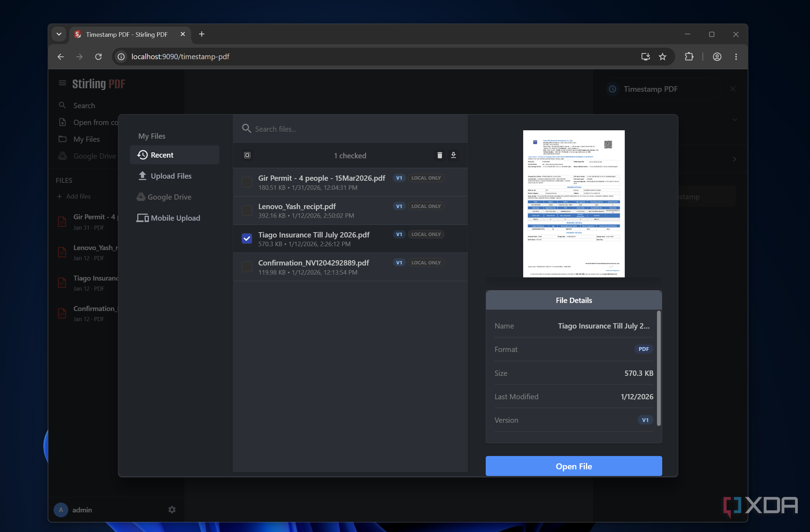This screenshot has height=532, width=810.
Task: Go back in browser history
Action: pos(61,56)
